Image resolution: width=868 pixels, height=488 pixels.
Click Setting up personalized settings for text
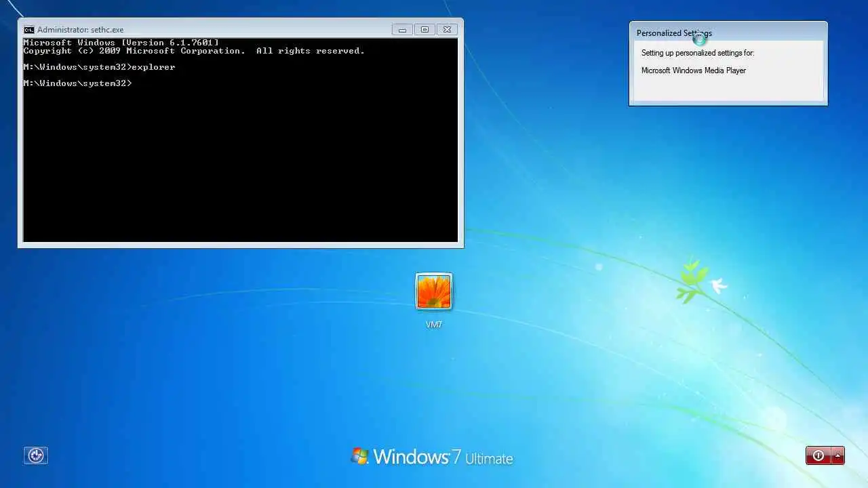click(x=698, y=53)
